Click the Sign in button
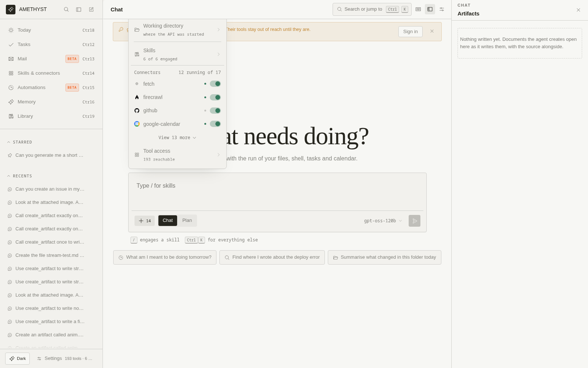Viewport: 588px width, 368px height. point(410,32)
